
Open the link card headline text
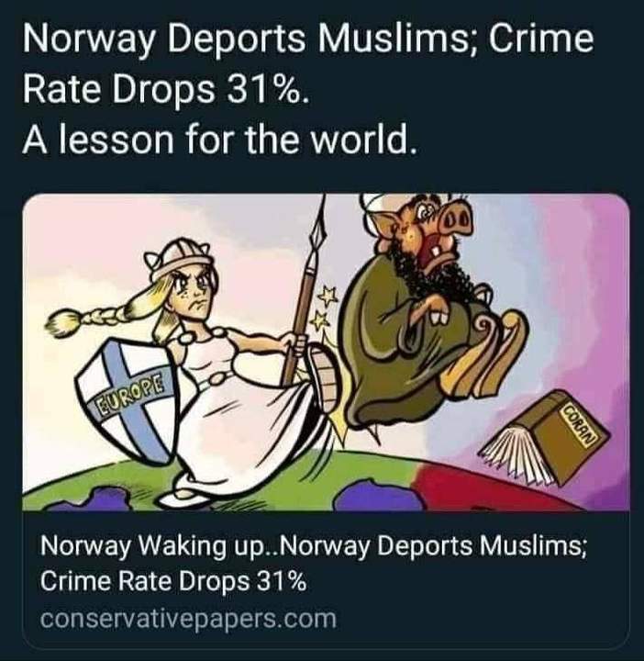click(314, 563)
